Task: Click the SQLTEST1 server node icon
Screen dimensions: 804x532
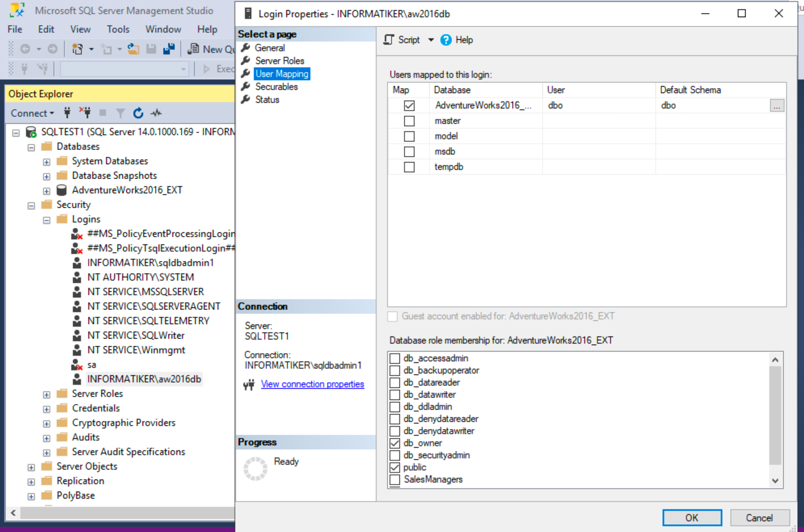Action: [31, 132]
